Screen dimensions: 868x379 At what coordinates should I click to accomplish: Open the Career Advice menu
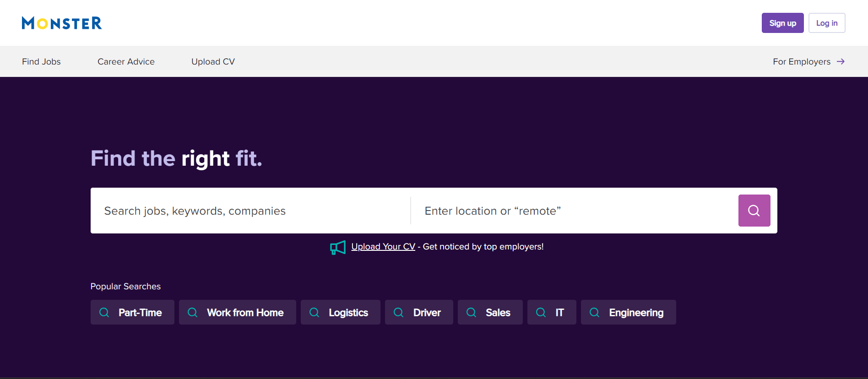coord(126,61)
